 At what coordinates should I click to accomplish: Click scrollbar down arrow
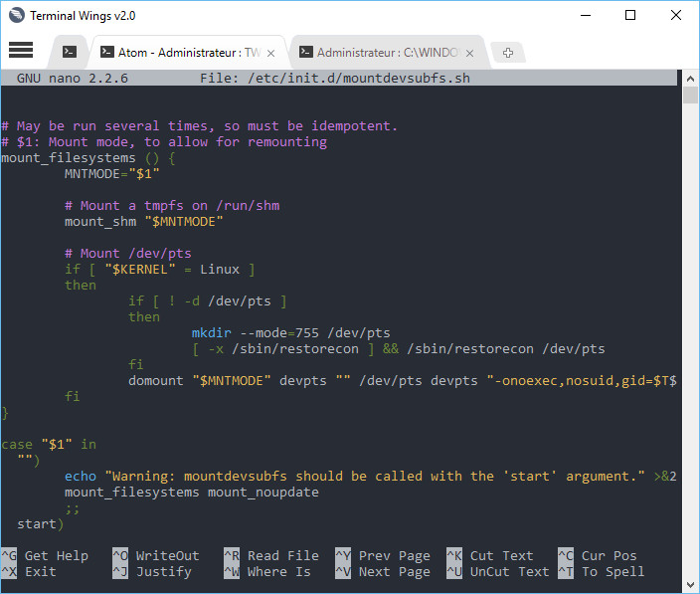690,584
